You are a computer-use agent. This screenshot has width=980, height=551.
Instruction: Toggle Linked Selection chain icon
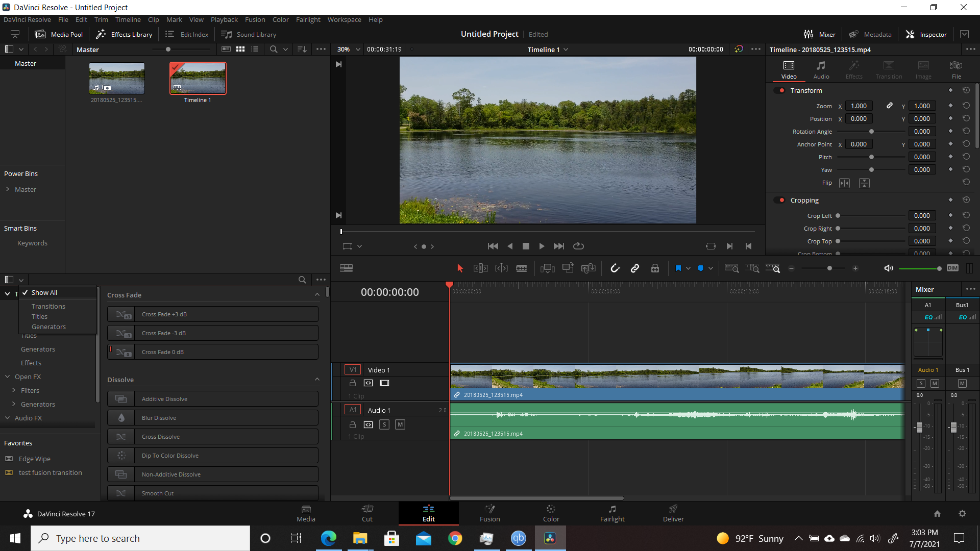635,268
